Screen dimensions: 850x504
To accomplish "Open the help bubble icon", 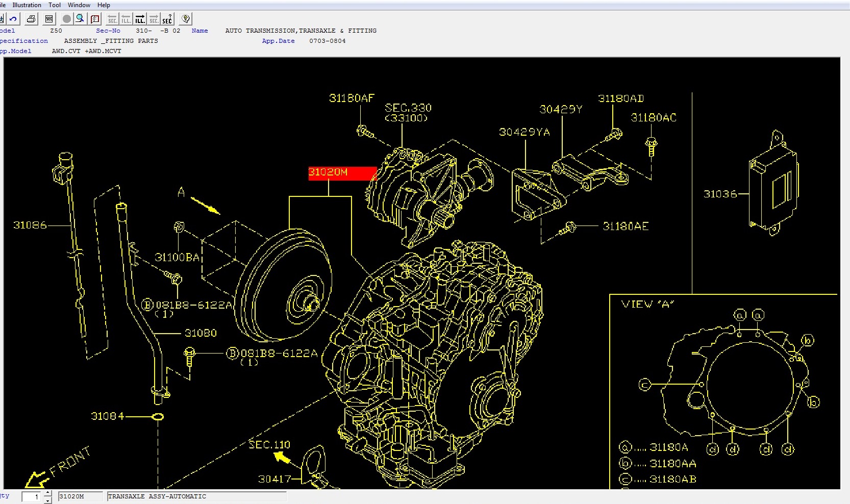I will (186, 19).
